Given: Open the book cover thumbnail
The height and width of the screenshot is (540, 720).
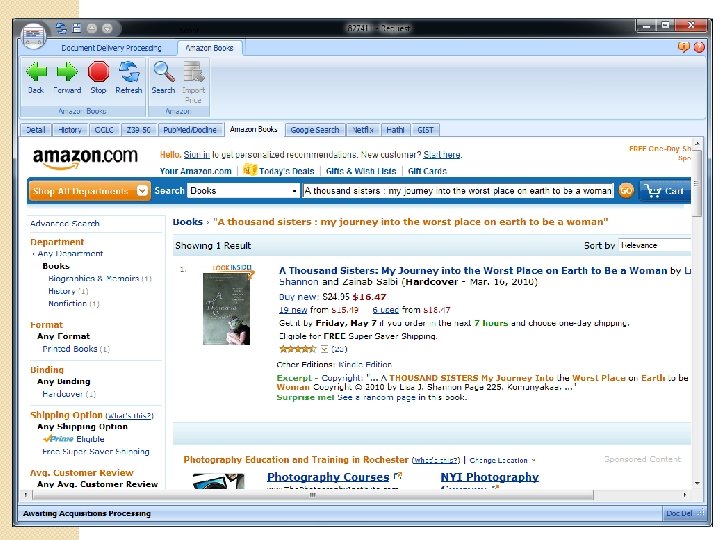Looking at the screenshot, I should (x=226, y=309).
